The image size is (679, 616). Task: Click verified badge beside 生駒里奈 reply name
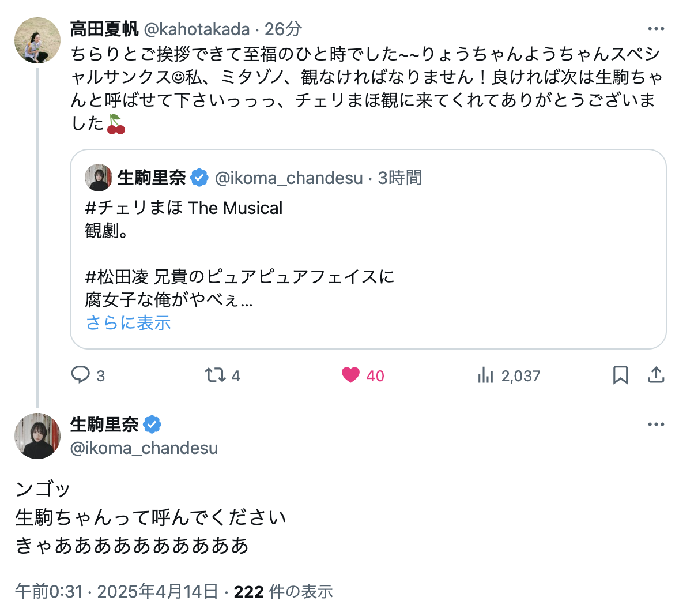(x=152, y=425)
